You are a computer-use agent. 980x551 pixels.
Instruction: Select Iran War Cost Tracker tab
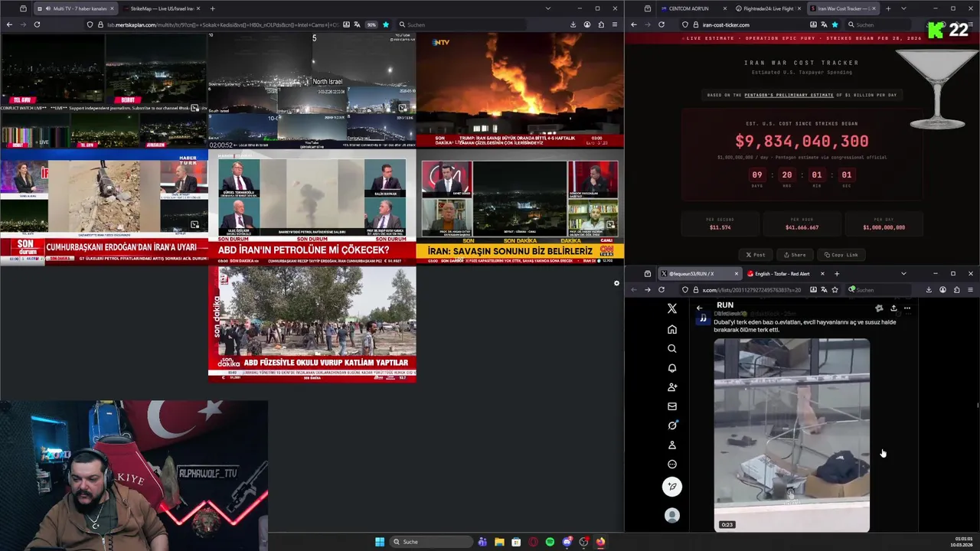click(841, 8)
